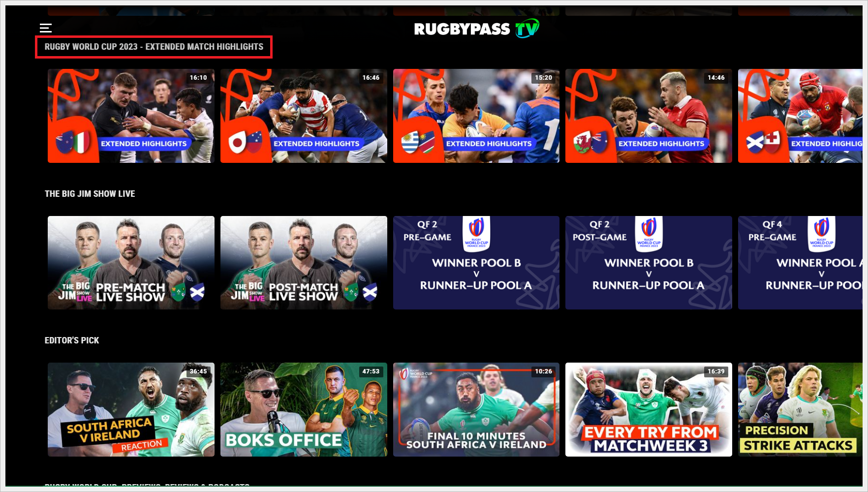Click the RugbyPass TV logo
Screen dimensions: 868x492
(x=476, y=29)
